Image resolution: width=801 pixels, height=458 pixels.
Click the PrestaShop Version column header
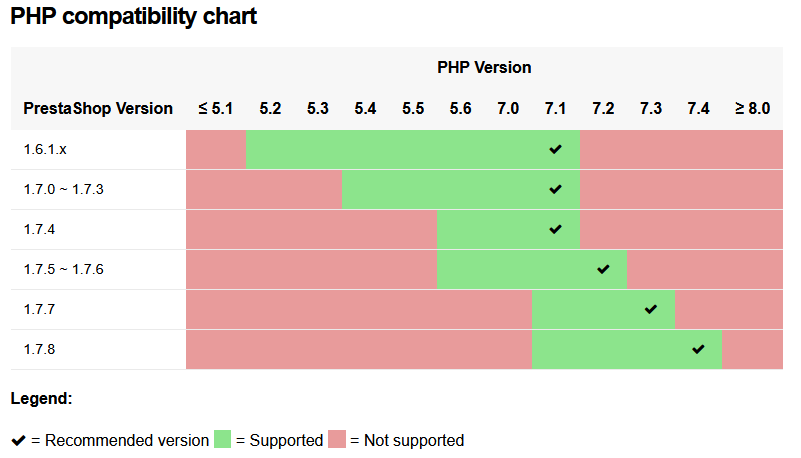click(x=98, y=108)
